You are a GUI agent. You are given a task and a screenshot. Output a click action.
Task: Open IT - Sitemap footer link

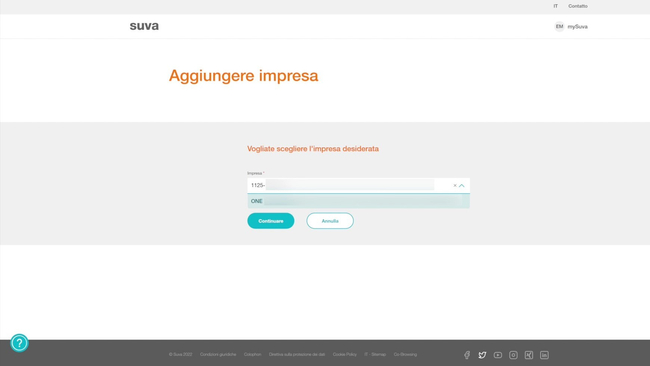(375, 354)
